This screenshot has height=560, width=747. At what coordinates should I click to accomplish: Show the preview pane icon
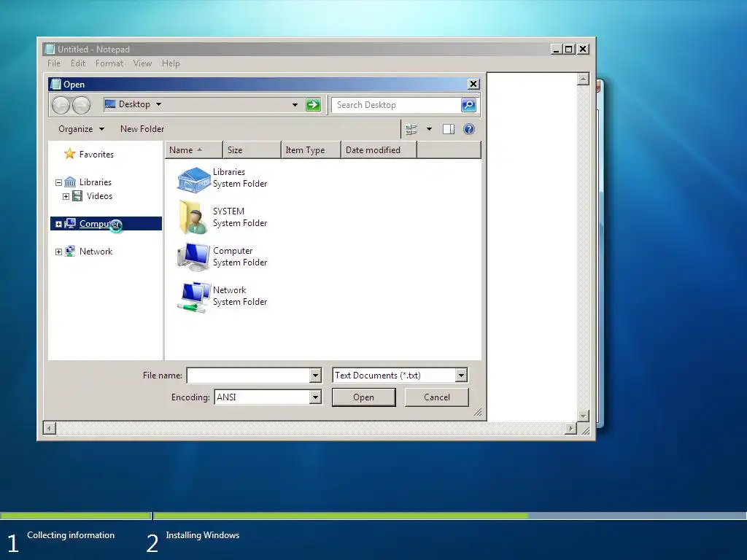(x=449, y=129)
